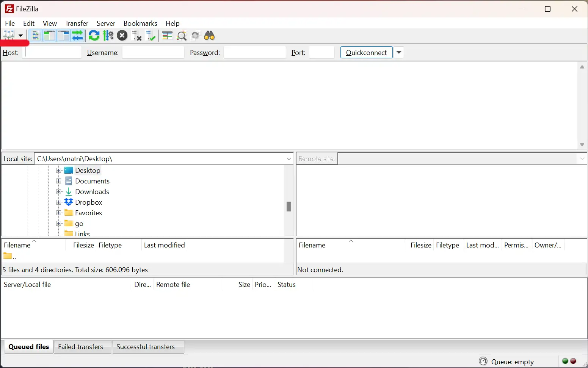Toggle synchronized browsing
This screenshot has height=368, width=588.
(195, 35)
